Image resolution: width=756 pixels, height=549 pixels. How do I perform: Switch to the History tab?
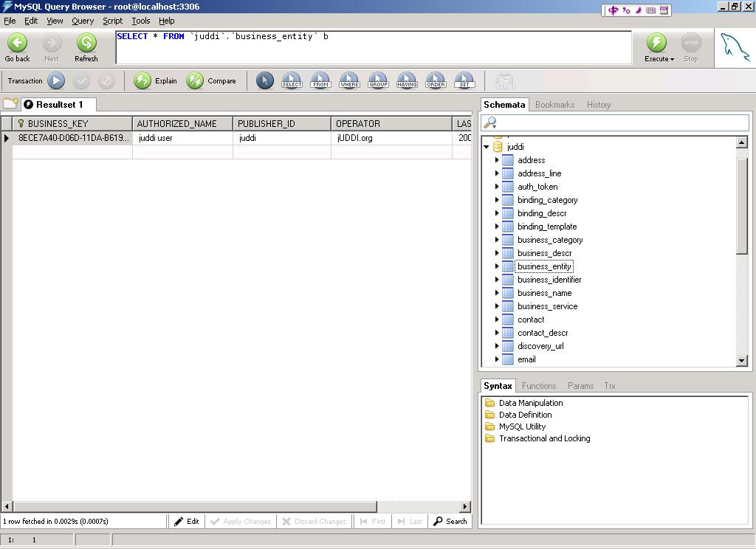point(599,105)
